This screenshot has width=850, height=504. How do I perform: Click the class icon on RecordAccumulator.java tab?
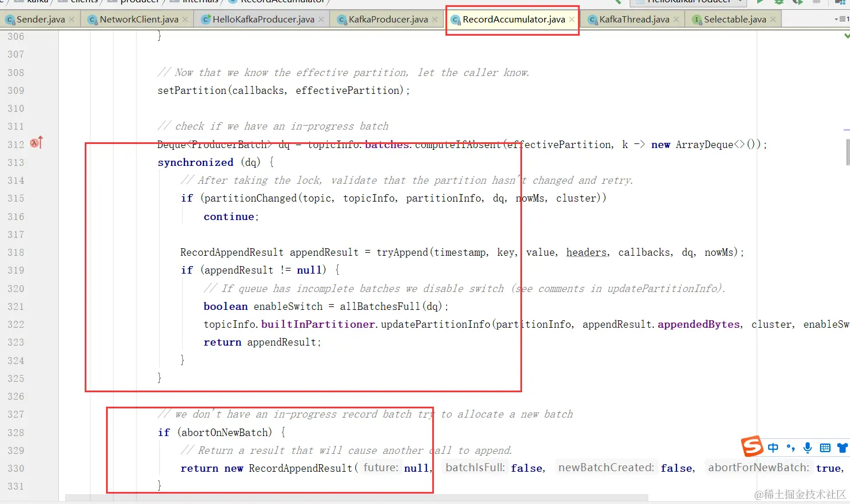click(456, 20)
